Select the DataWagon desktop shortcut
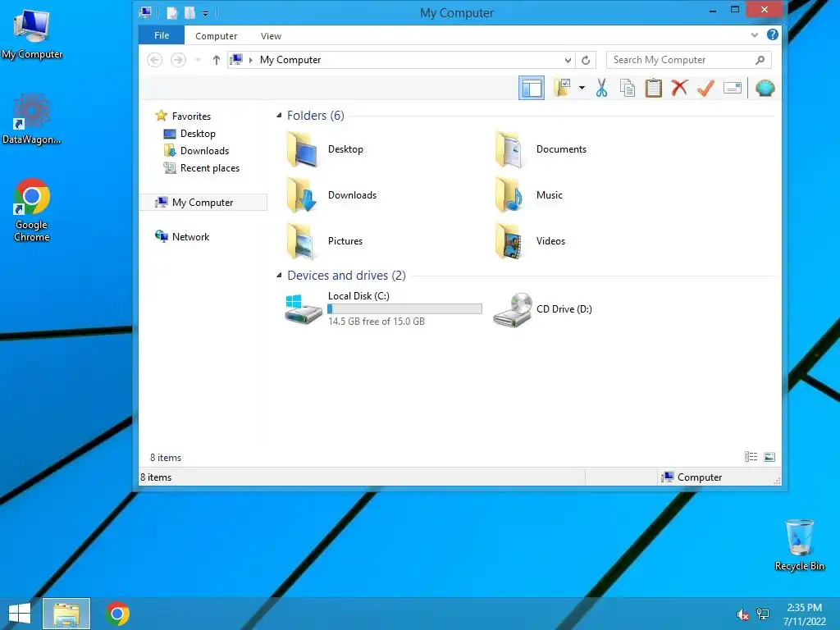 [x=32, y=118]
